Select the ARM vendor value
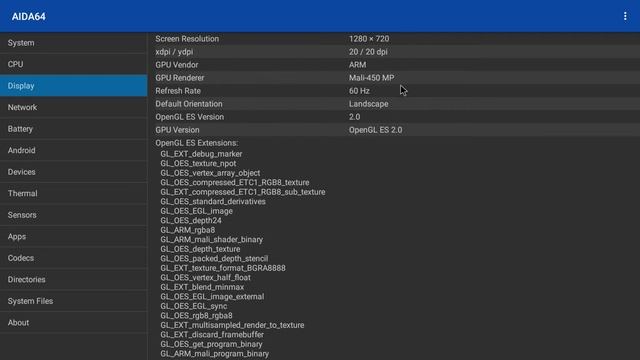640x360 pixels. [x=357, y=65]
